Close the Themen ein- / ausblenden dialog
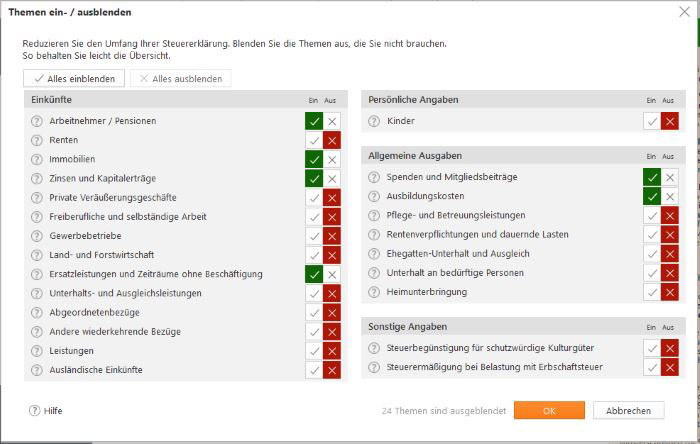The width and height of the screenshot is (700, 444). pos(684,12)
